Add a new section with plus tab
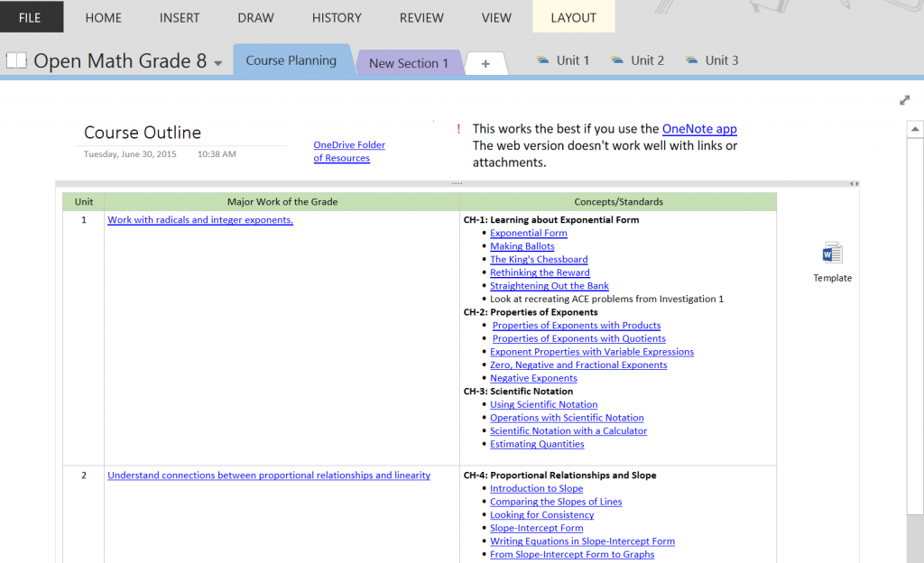Screen dimensions: 924x563 485,63
